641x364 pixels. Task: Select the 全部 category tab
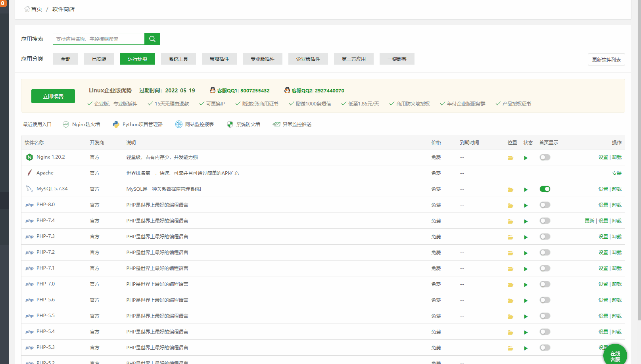(65, 59)
